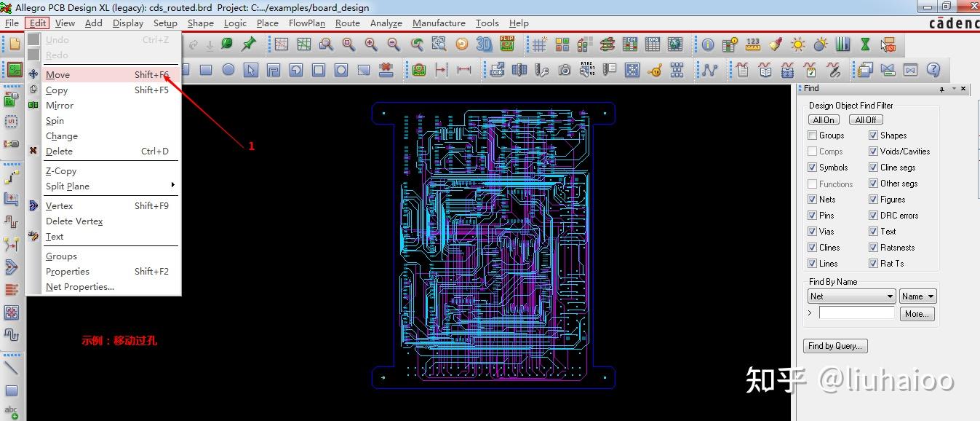Image resolution: width=980 pixels, height=421 pixels.
Task: Uncheck the Nets checkbox in Find filter
Action: tap(811, 199)
